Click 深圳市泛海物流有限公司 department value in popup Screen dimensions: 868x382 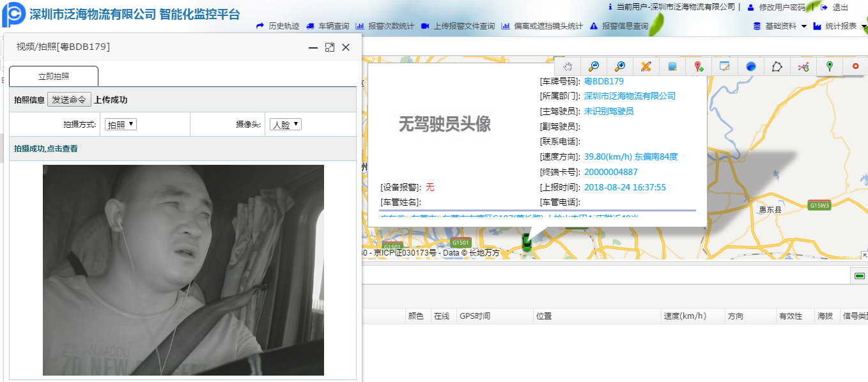coord(630,96)
